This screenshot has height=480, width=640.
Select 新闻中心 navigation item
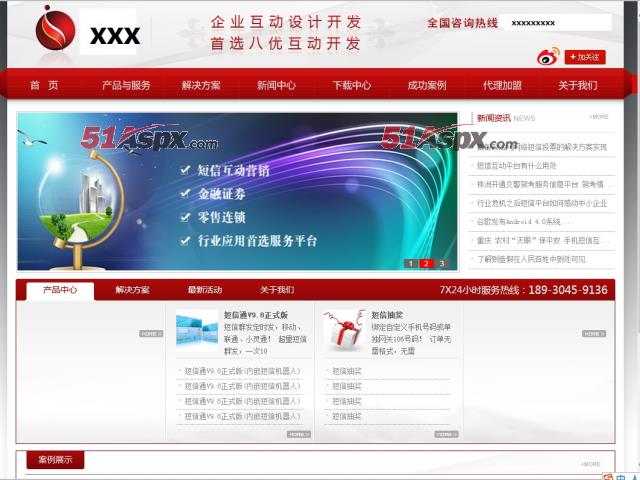tap(276, 85)
